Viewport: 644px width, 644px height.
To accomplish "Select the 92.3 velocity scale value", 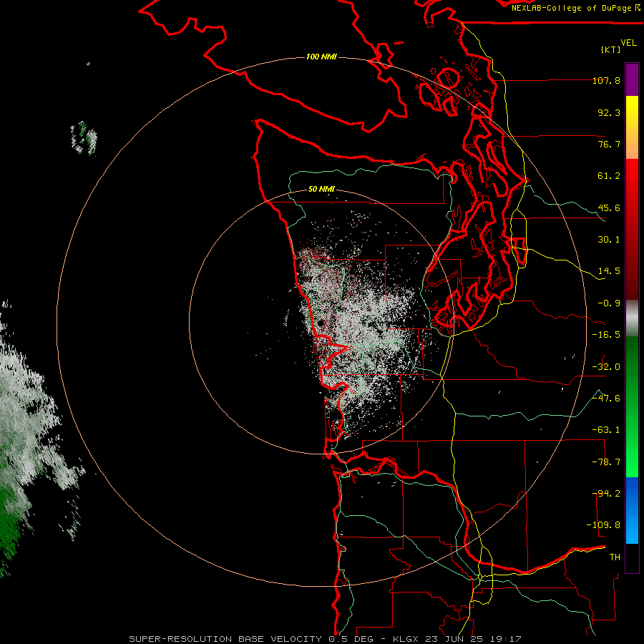I will (609, 112).
